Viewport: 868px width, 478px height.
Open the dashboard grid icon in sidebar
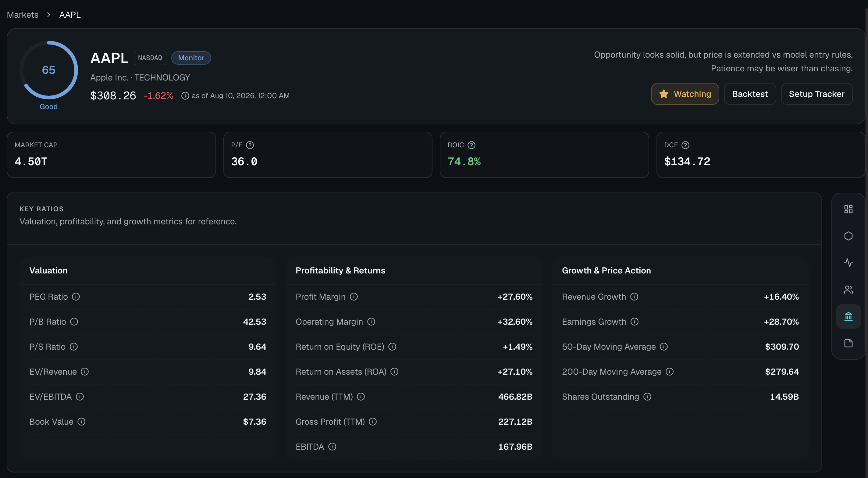tap(848, 209)
